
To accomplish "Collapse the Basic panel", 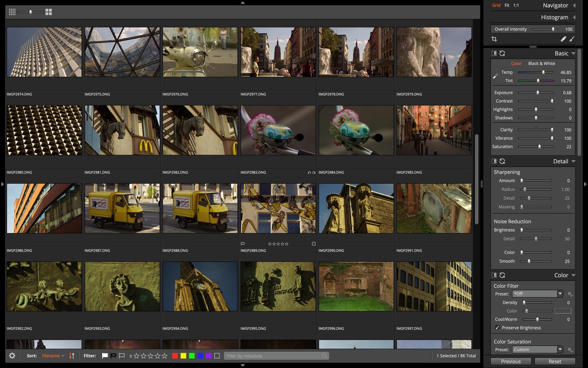I will (x=574, y=54).
